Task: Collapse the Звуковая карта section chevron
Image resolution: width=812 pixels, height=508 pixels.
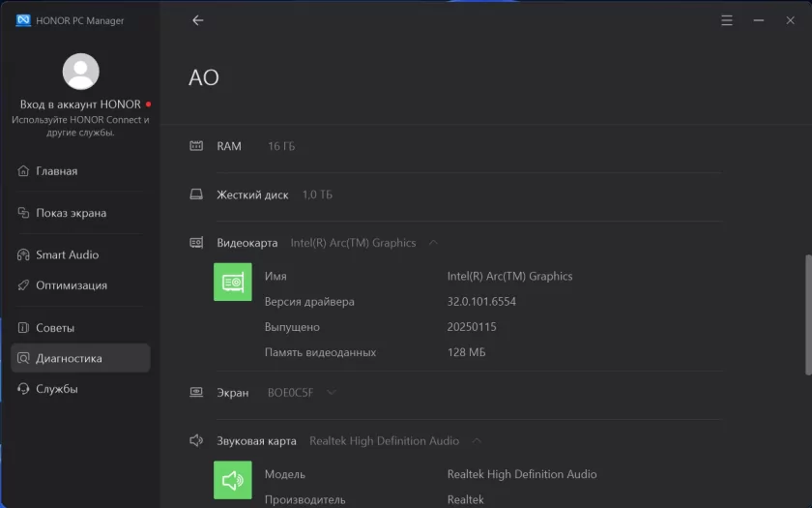Action: (476, 441)
